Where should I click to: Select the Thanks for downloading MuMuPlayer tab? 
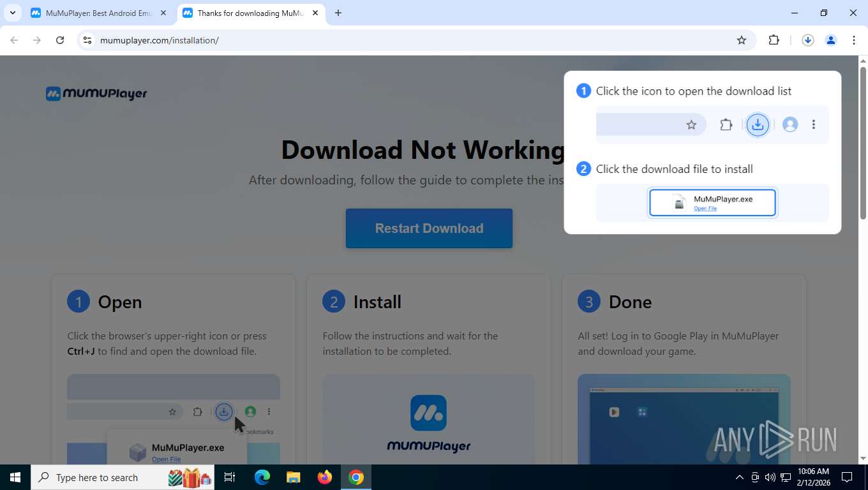pyautogui.click(x=250, y=13)
